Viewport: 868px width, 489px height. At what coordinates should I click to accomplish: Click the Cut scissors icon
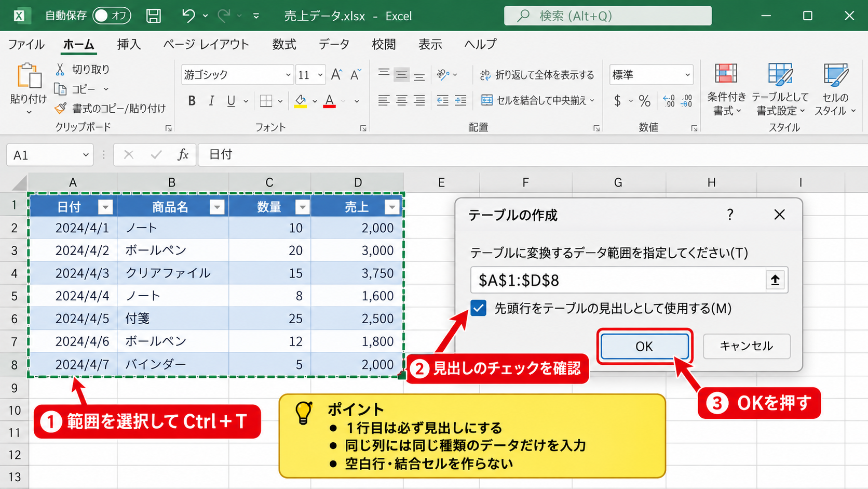pos(60,69)
